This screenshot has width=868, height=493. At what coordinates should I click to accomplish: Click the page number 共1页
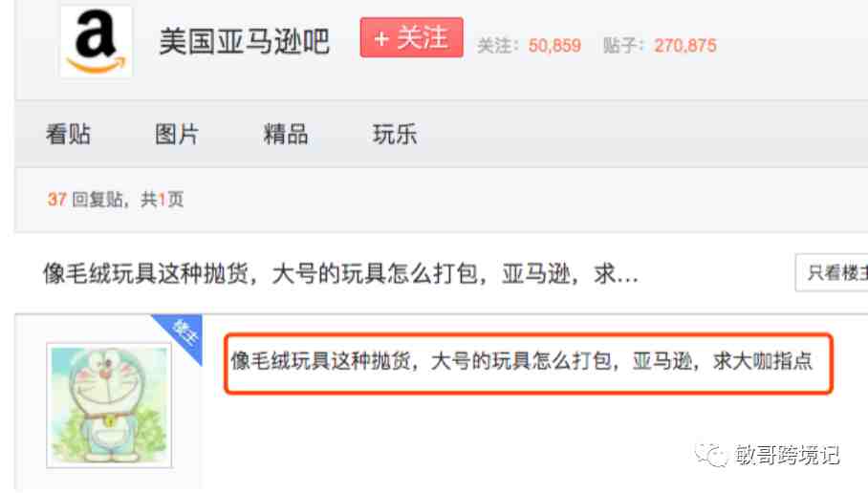pos(163,199)
